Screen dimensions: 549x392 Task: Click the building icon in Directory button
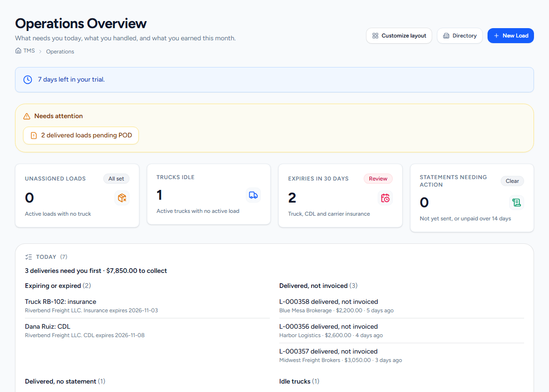pos(446,36)
